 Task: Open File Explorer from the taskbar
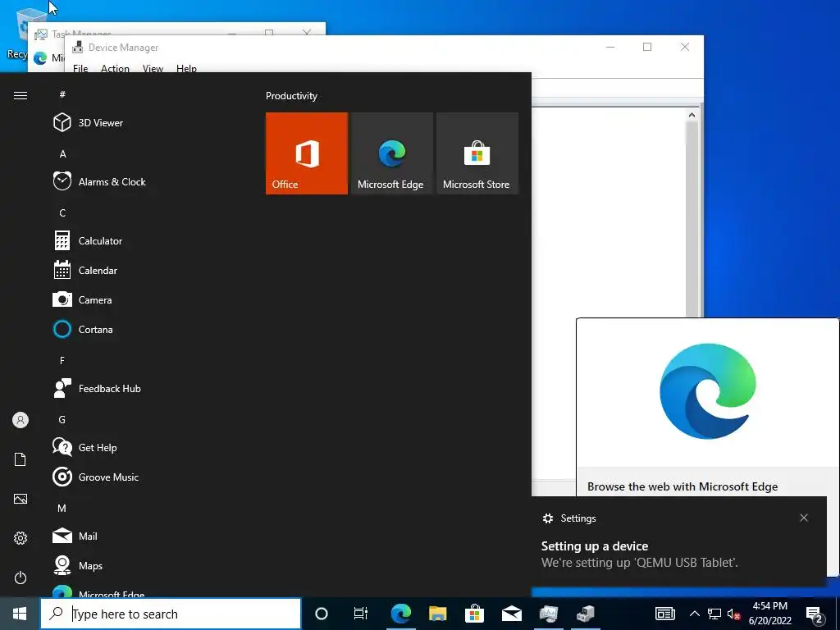click(438, 614)
